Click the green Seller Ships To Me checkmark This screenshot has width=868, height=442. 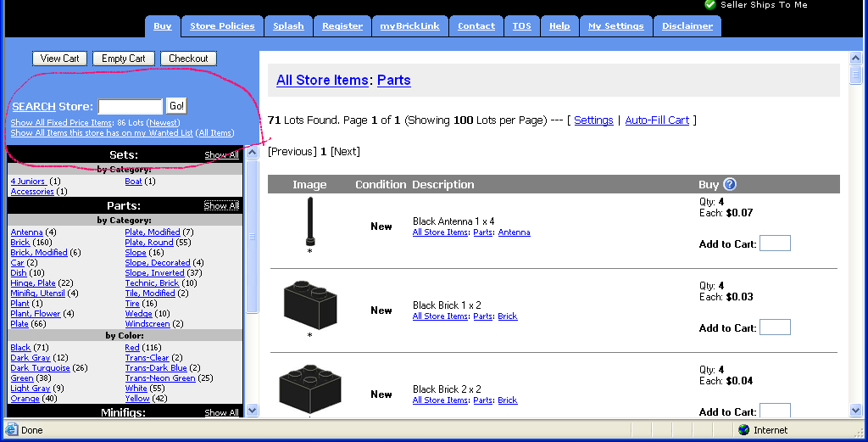tap(710, 4)
